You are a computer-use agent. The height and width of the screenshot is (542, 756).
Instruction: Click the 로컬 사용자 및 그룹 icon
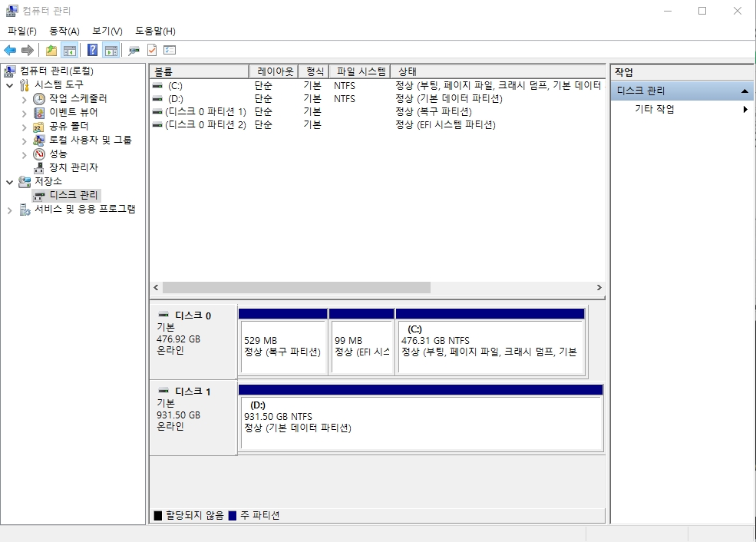click(38, 140)
